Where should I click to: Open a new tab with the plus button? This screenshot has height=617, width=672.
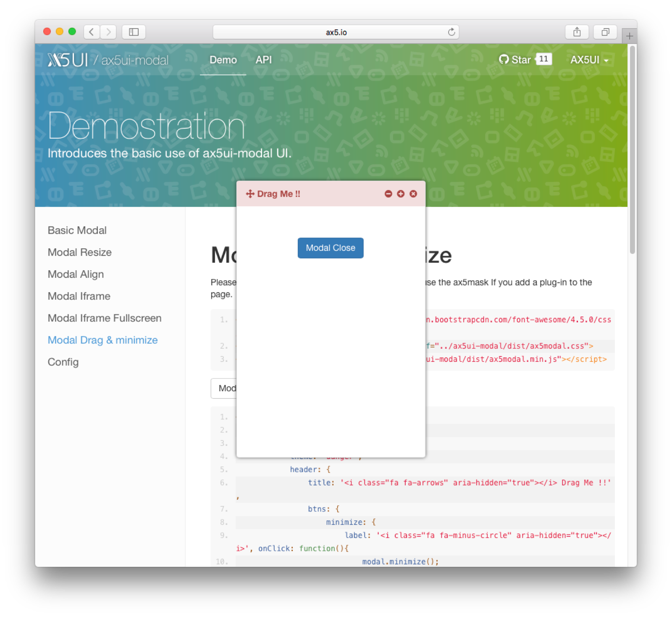(x=629, y=36)
